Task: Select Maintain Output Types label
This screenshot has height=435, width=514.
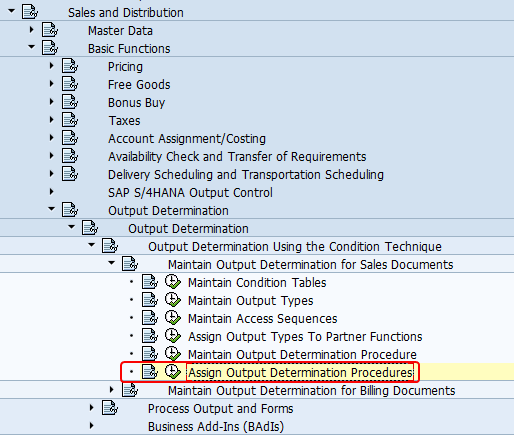Action: [x=251, y=301]
